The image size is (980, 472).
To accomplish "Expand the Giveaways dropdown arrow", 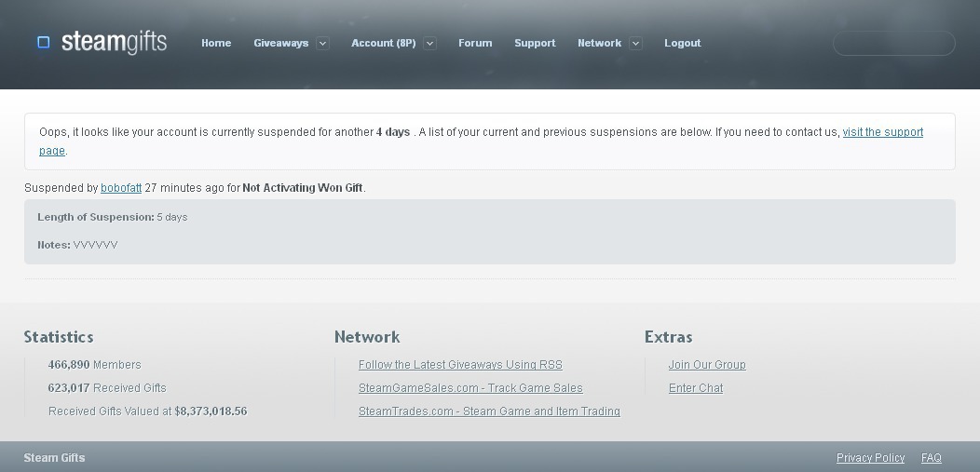I will [322, 43].
